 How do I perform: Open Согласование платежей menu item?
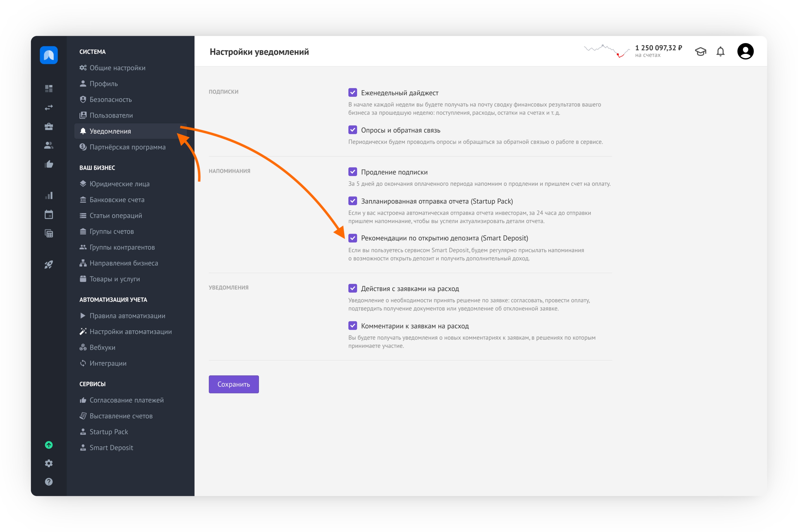click(x=130, y=400)
